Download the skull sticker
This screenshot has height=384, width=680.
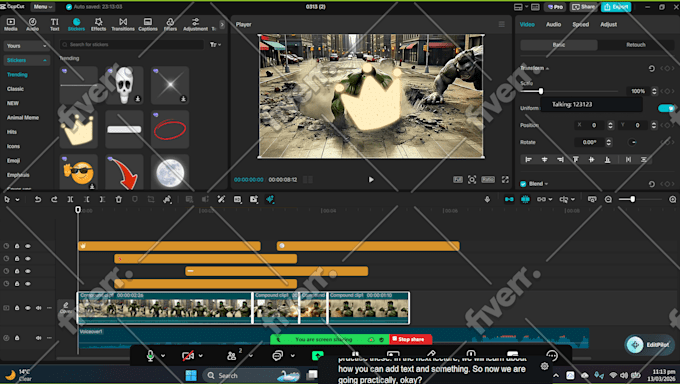[138, 99]
